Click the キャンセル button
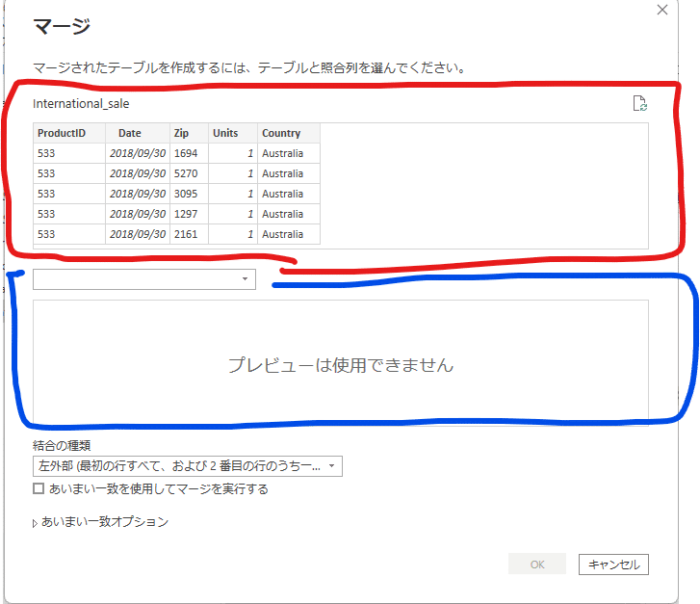Viewport: 700px width, 604px height. pos(613,565)
